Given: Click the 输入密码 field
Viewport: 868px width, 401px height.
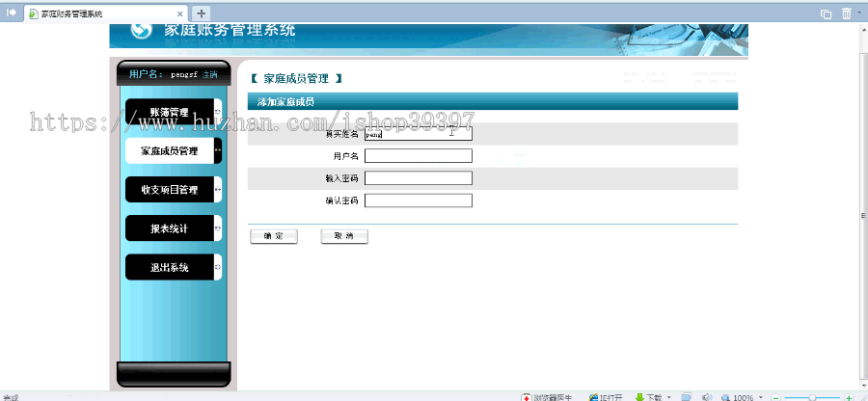Looking at the screenshot, I should click(419, 178).
